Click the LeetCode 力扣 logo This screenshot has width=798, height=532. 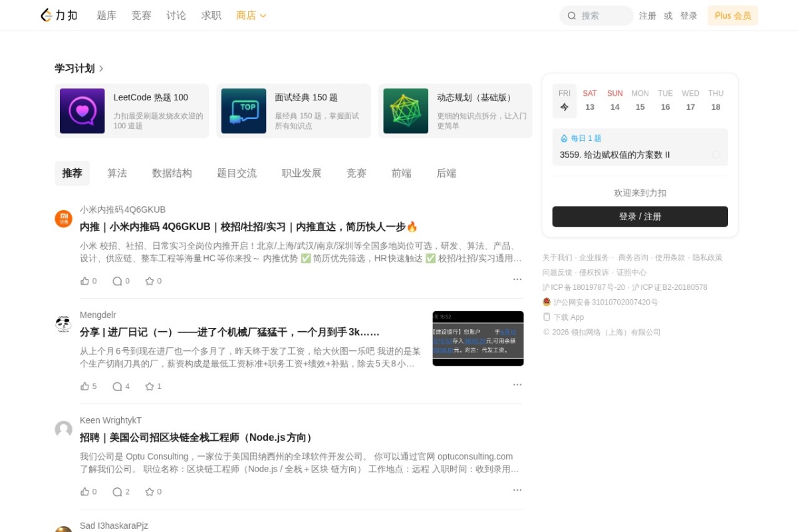[x=59, y=15]
